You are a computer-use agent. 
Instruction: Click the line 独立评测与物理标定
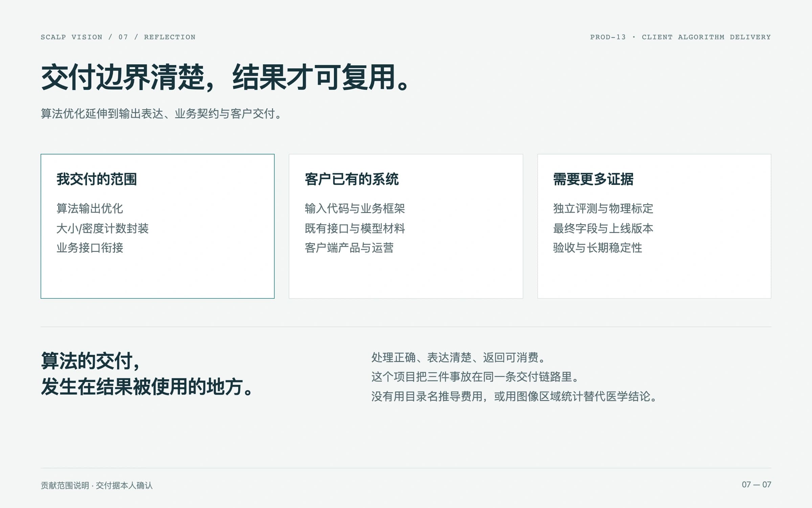(x=603, y=208)
